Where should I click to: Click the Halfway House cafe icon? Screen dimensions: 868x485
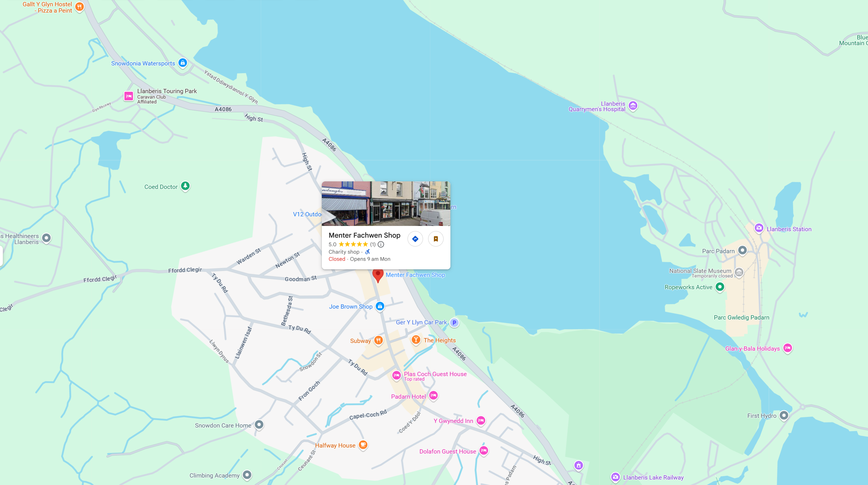click(363, 444)
